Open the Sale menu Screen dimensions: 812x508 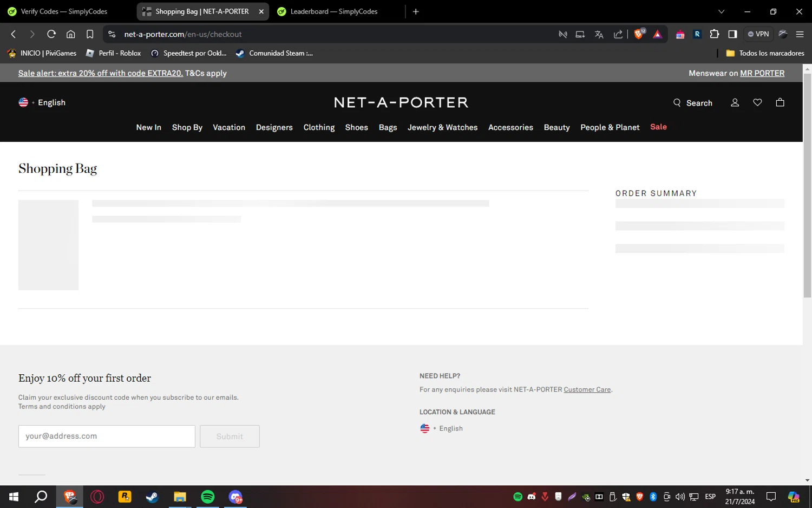[658, 127]
